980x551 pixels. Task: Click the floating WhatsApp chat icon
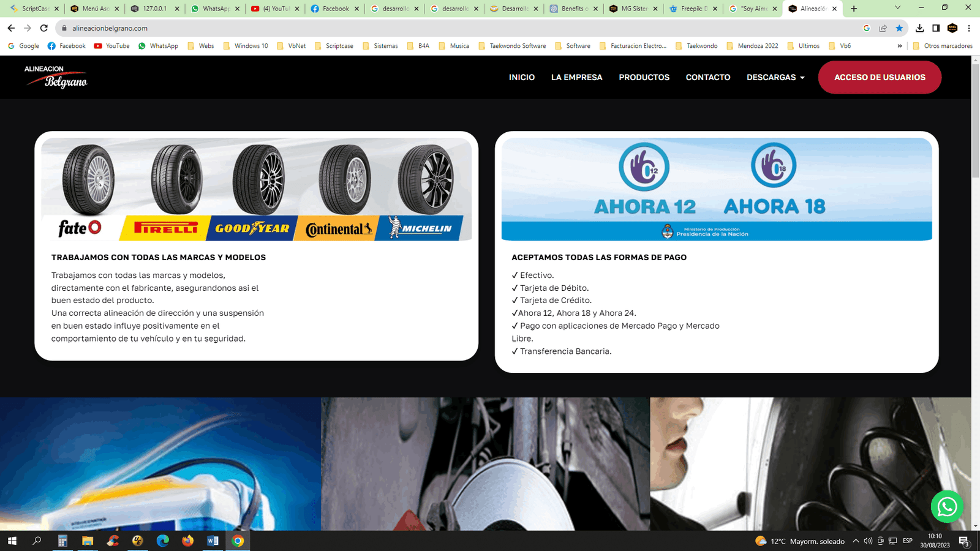point(947,506)
